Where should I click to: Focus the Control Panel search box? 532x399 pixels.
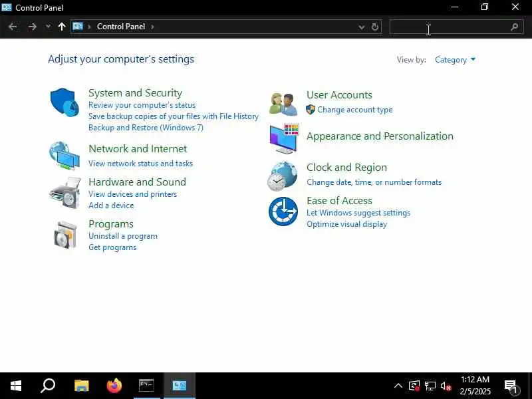tap(456, 27)
